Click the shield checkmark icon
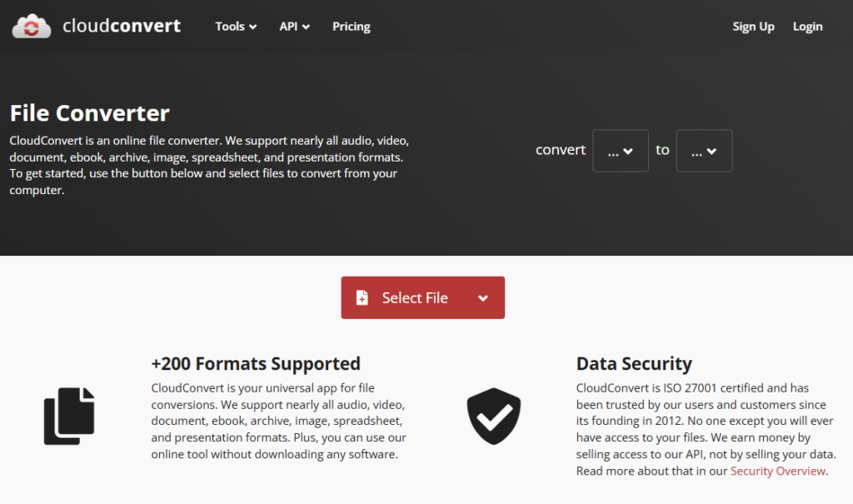 (x=494, y=416)
